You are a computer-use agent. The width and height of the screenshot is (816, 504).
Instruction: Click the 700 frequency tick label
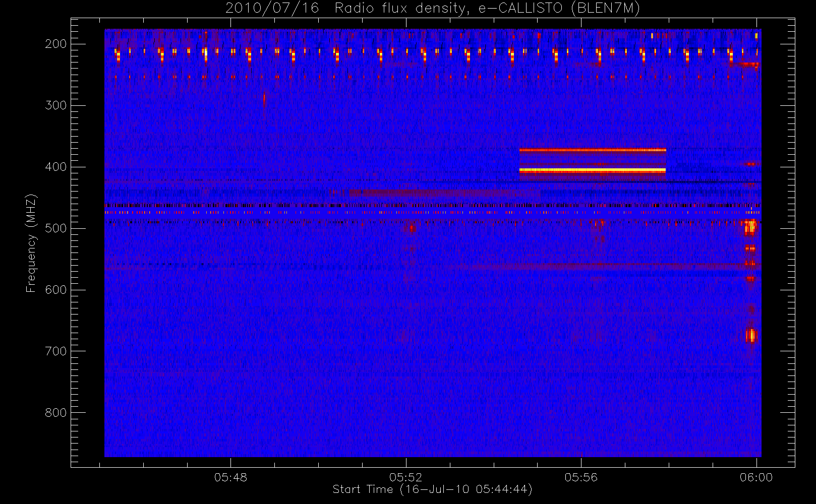56,351
